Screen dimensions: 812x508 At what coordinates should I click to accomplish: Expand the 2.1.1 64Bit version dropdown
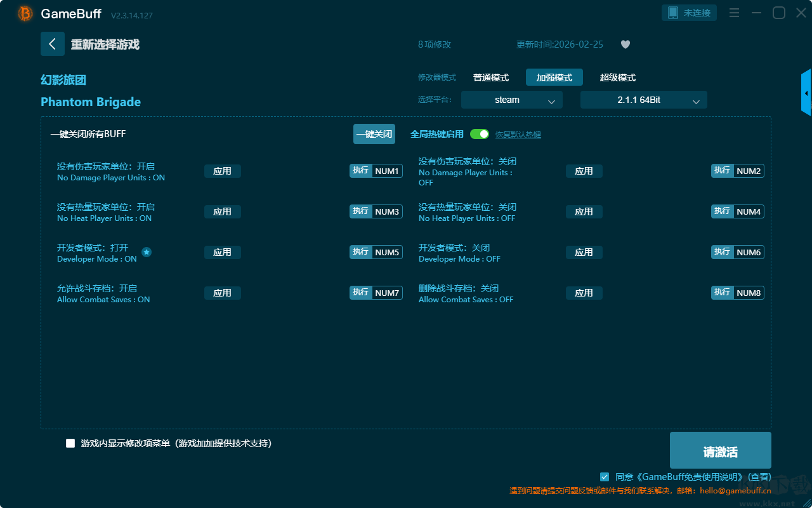click(x=643, y=100)
